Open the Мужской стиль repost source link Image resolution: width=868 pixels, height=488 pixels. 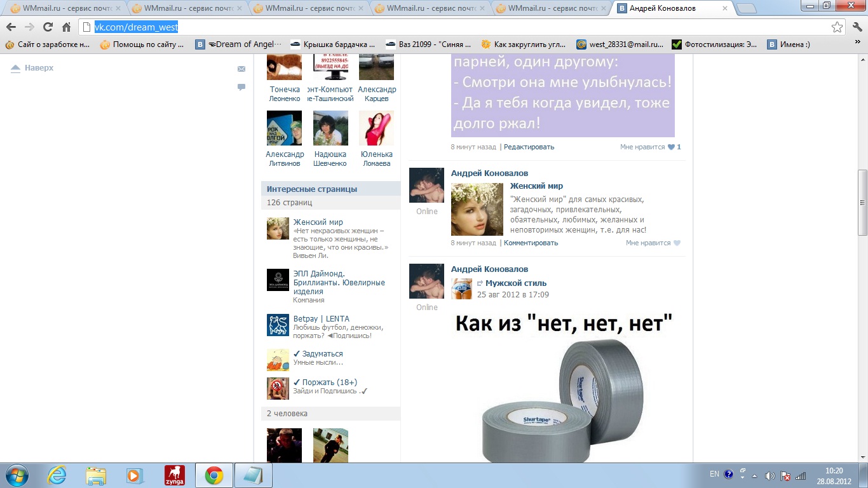point(516,283)
